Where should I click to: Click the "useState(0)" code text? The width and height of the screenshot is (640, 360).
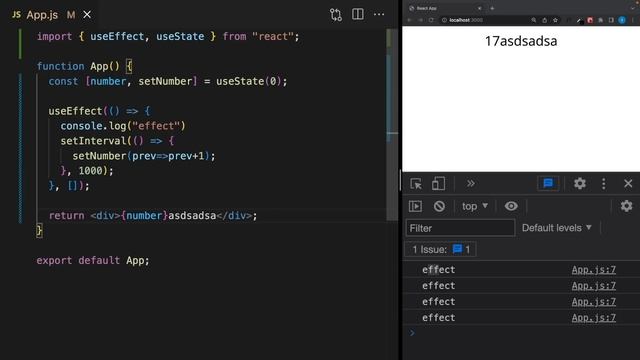248,81
